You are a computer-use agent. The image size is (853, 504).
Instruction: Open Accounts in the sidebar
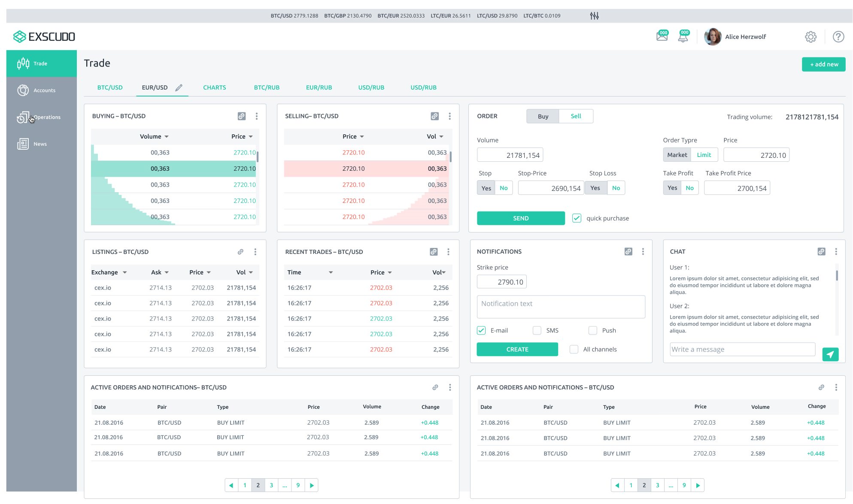(42, 91)
